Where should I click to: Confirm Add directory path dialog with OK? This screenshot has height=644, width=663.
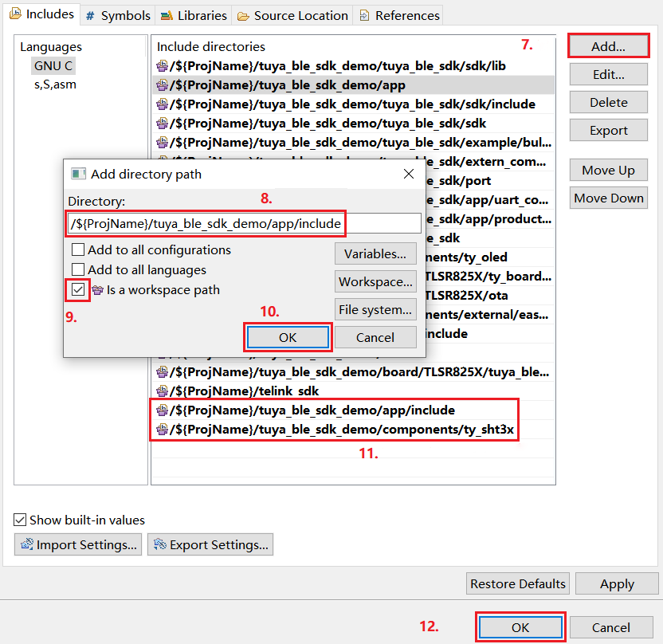pyautogui.click(x=288, y=337)
